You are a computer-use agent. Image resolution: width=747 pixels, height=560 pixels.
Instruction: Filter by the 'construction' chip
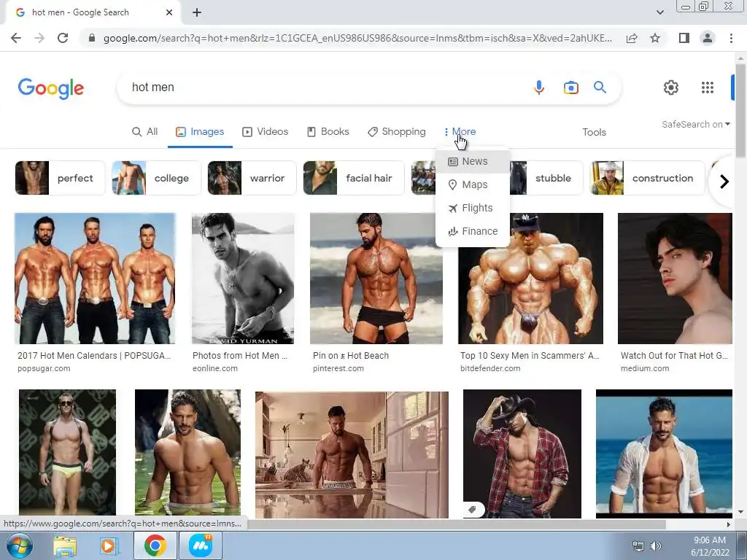pos(648,178)
